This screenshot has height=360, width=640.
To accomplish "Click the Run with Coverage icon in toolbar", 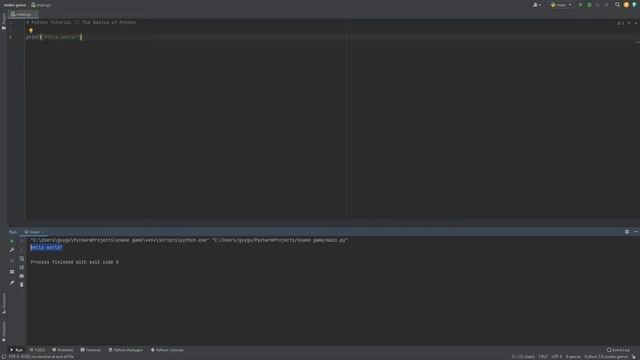I will pos(598,5).
